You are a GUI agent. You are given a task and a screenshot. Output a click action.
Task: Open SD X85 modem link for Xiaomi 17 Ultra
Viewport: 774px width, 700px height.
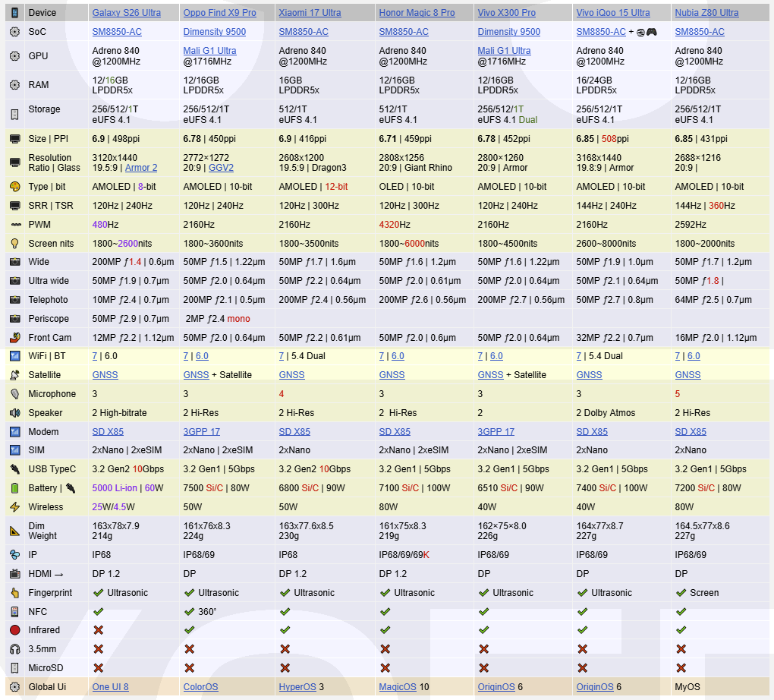point(294,432)
